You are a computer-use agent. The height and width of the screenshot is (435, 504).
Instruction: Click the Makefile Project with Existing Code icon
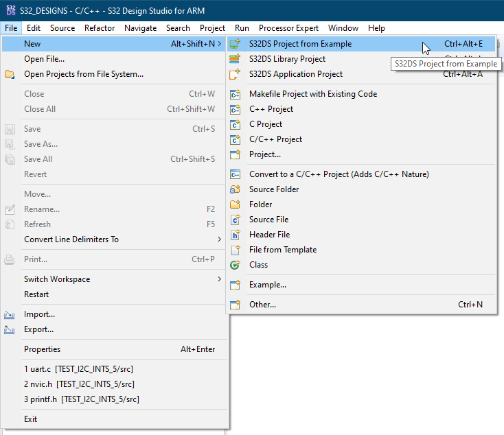pos(235,94)
